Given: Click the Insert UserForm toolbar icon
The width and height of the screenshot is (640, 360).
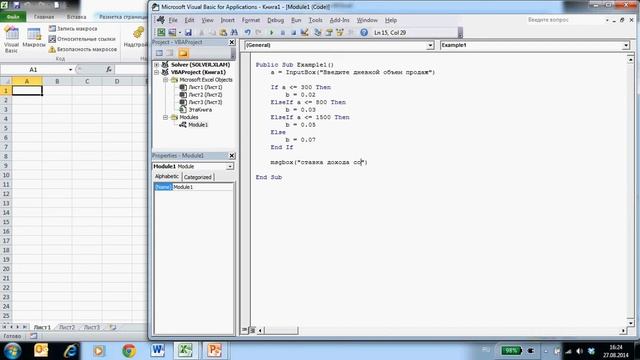Looking at the screenshot, I should click(x=172, y=32).
